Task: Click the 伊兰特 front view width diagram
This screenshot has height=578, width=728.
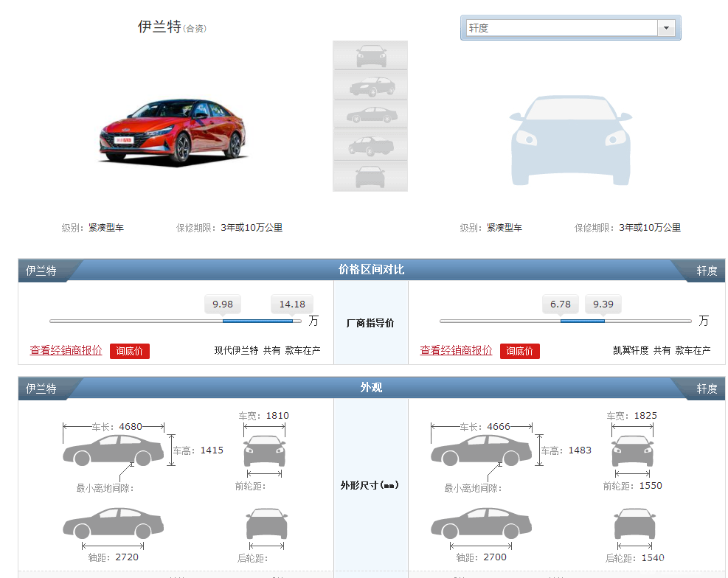Action: (264, 451)
